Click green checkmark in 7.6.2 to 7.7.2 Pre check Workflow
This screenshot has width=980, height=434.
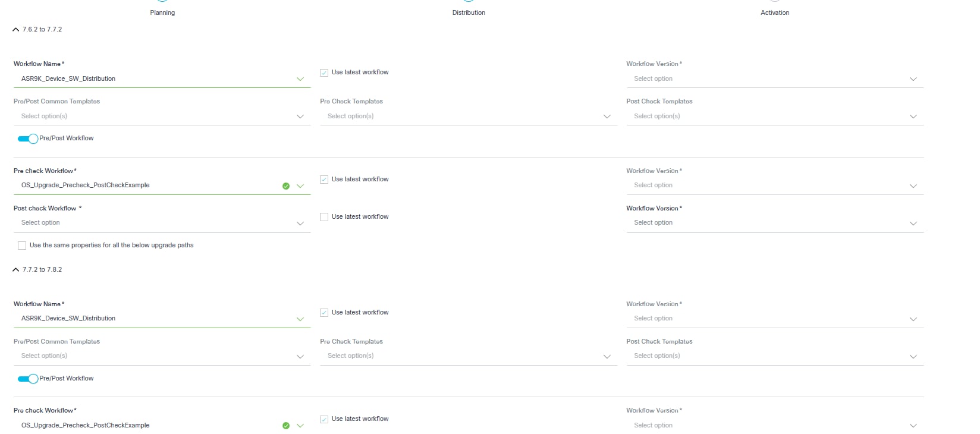pos(286,186)
